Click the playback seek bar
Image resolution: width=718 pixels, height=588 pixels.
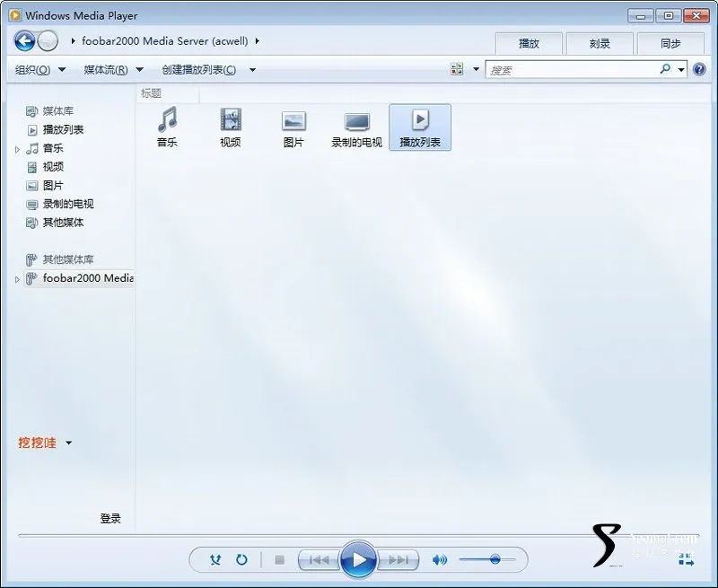coord(359,535)
